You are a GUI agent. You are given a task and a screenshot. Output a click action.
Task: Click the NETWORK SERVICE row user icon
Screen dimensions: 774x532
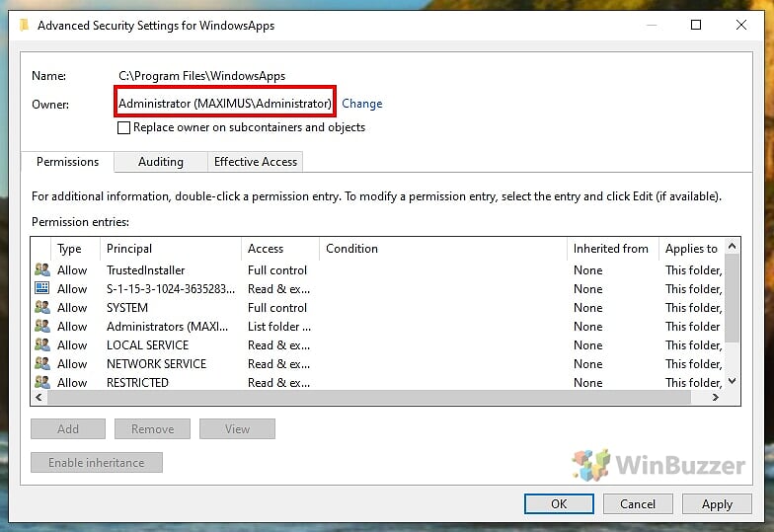click(42, 363)
